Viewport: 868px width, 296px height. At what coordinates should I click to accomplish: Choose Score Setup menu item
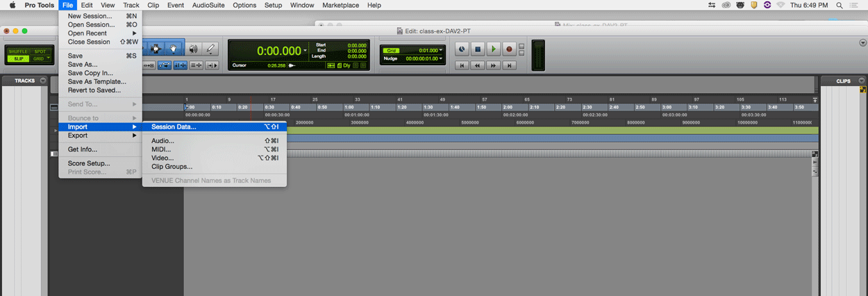pos(101,163)
